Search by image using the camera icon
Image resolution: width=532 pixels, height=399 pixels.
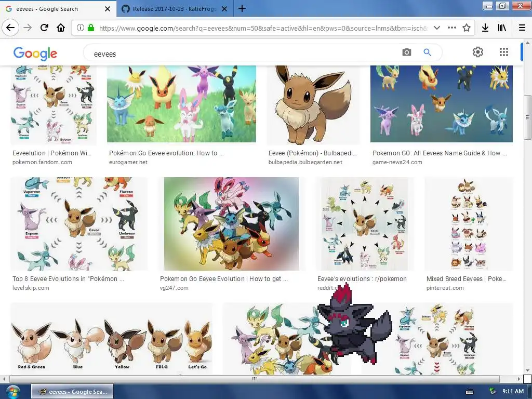coord(406,52)
